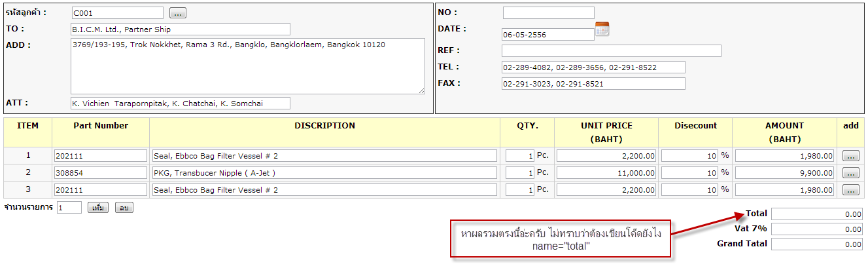Click the ลบ (delete rows) button
Screen dimensions: 868x268
124,208
